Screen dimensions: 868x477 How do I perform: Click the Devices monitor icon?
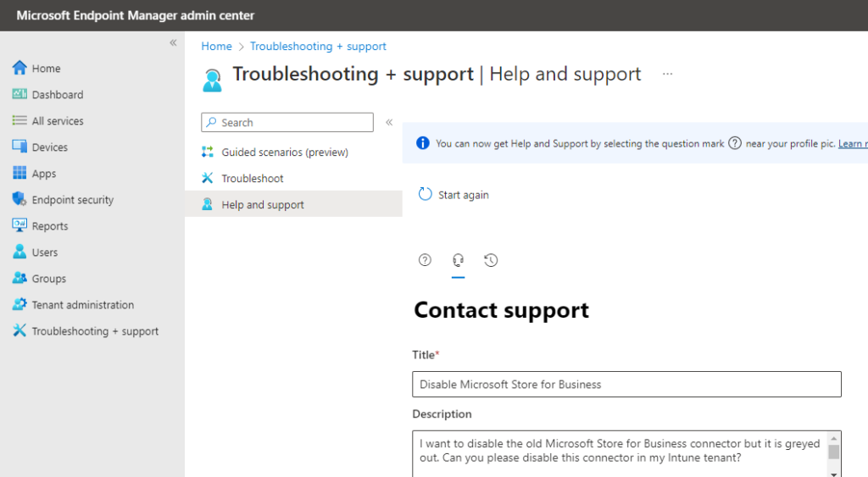point(19,147)
